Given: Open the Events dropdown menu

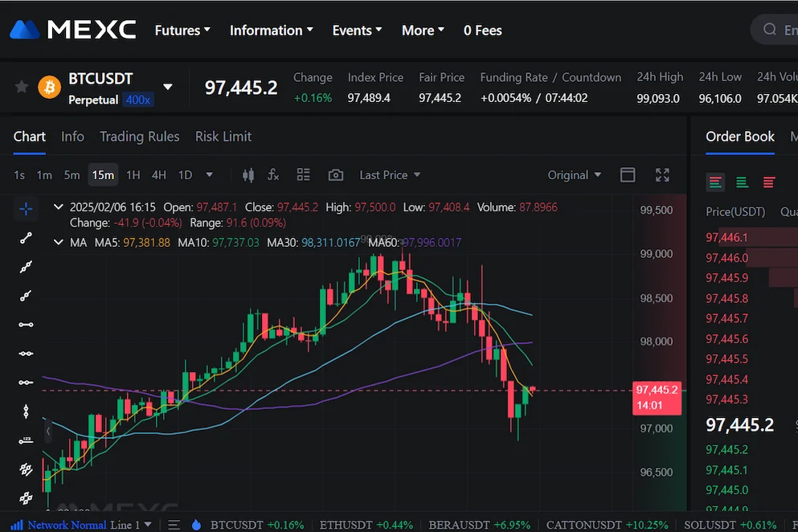Looking at the screenshot, I should click(x=358, y=31).
